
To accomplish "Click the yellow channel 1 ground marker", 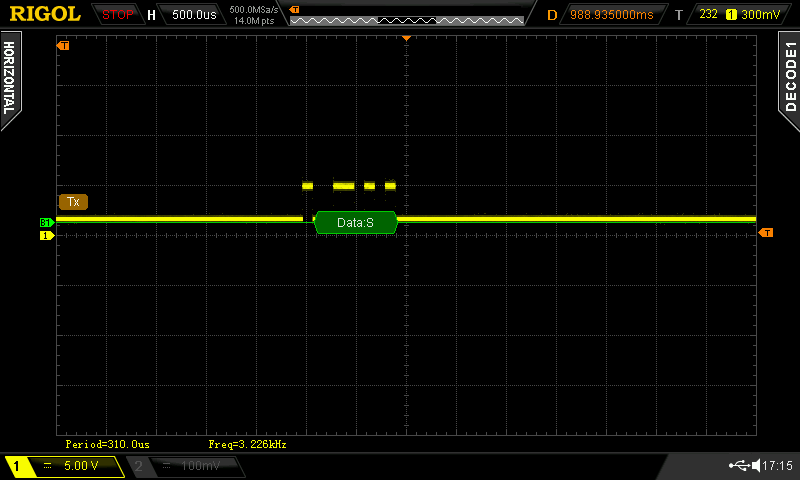I will coord(46,236).
